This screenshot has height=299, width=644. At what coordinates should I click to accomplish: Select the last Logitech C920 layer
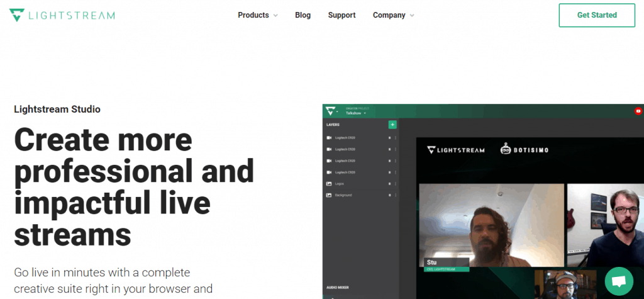click(345, 172)
